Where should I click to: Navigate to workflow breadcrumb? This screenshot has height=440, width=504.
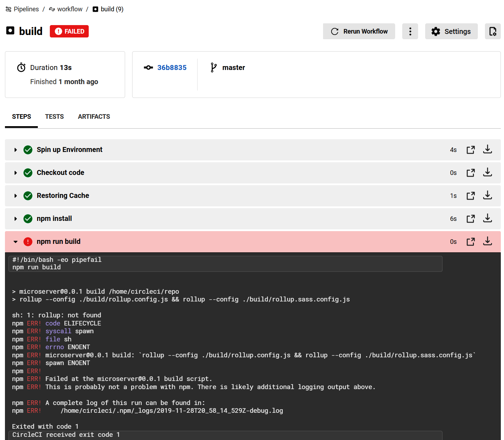point(70,9)
